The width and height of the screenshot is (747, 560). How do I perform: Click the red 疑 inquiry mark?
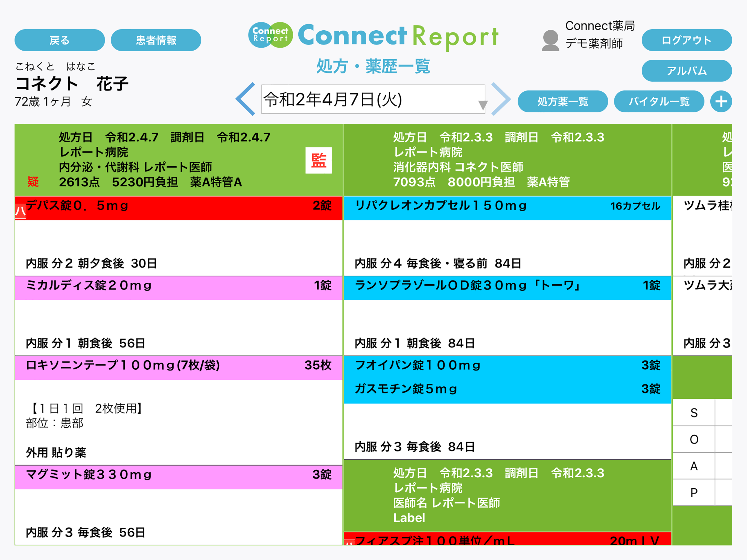click(33, 182)
